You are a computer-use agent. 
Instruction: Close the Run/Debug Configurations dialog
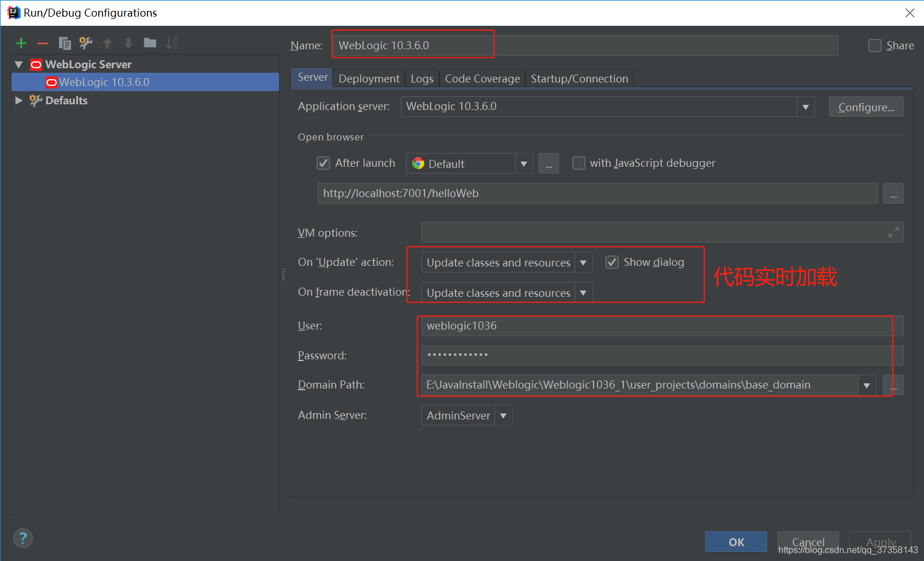point(910,13)
